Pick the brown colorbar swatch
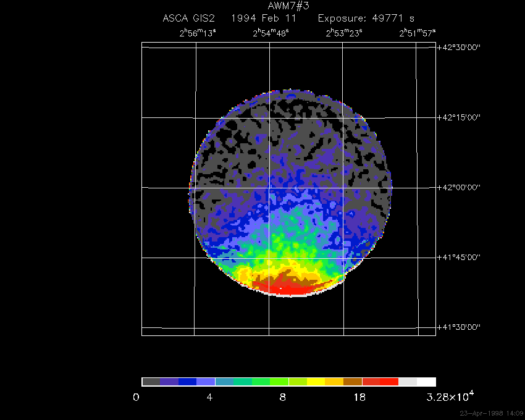Screen dimensions: 525x420 [x=353, y=382]
